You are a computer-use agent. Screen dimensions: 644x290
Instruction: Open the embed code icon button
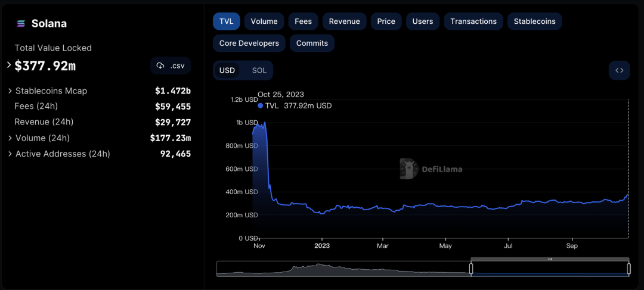click(619, 70)
